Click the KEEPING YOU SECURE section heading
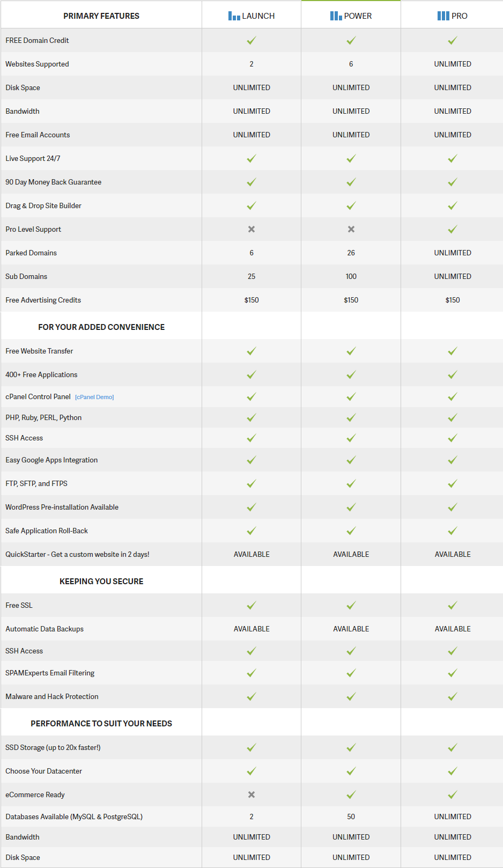The height and width of the screenshot is (868, 503). pos(101,582)
